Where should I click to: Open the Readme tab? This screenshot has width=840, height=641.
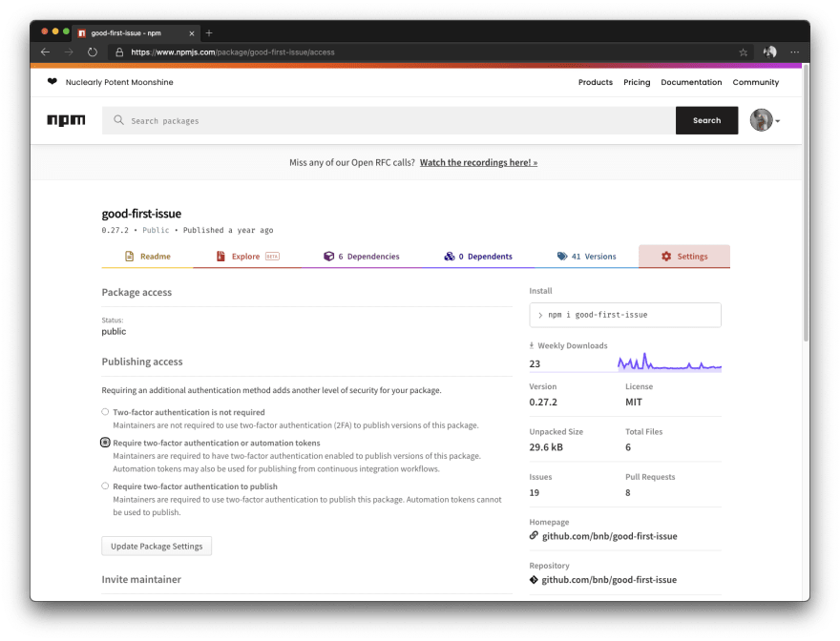click(x=147, y=256)
